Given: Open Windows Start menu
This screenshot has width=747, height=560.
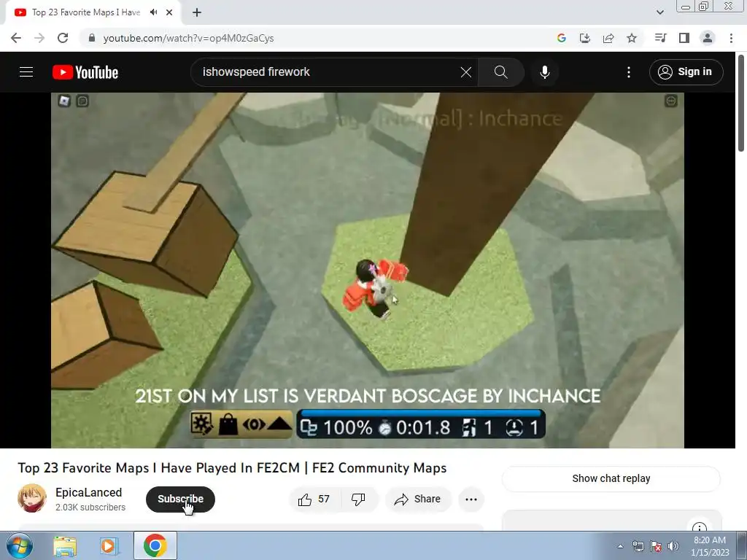Looking at the screenshot, I should [x=20, y=545].
